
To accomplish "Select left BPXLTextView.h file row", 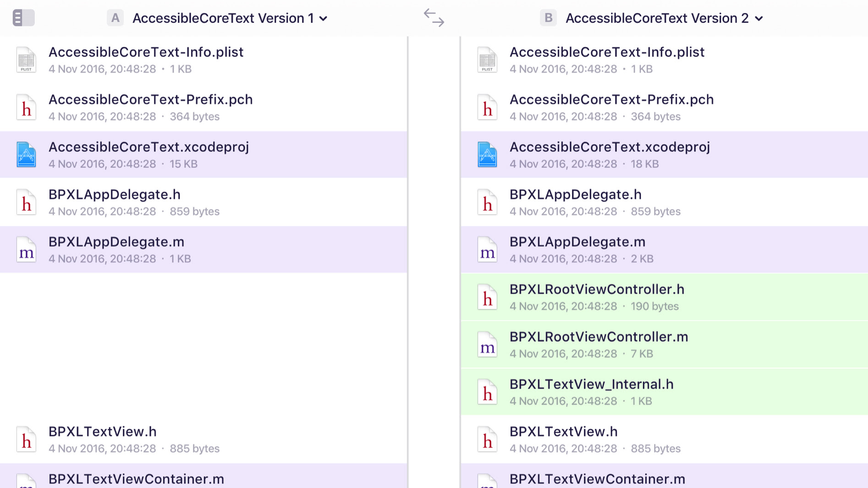I will (203, 439).
